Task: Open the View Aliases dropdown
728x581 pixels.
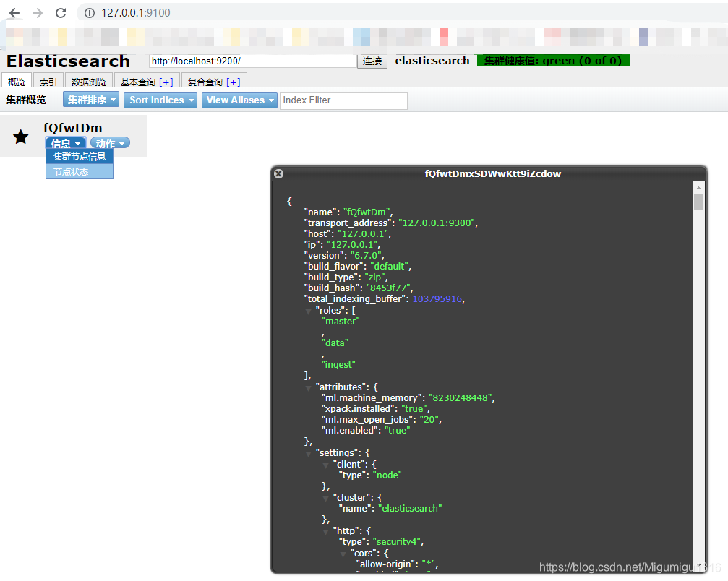Action: [239, 100]
